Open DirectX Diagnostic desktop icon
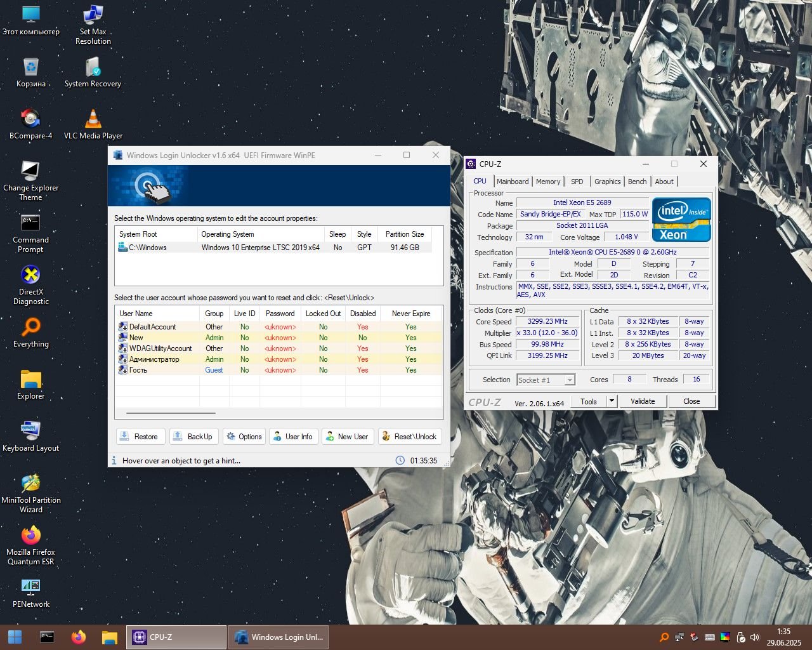The height and width of the screenshot is (650, 812). (x=30, y=276)
